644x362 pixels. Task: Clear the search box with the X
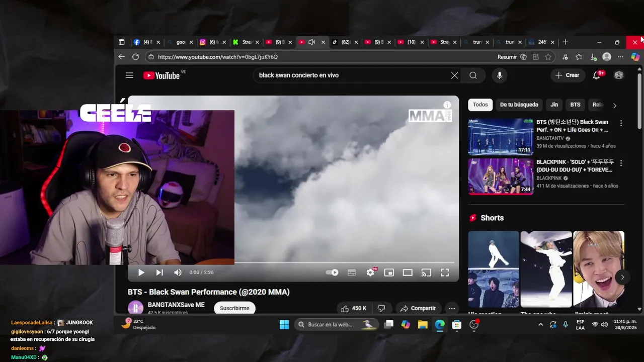pyautogui.click(x=454, y=75)
